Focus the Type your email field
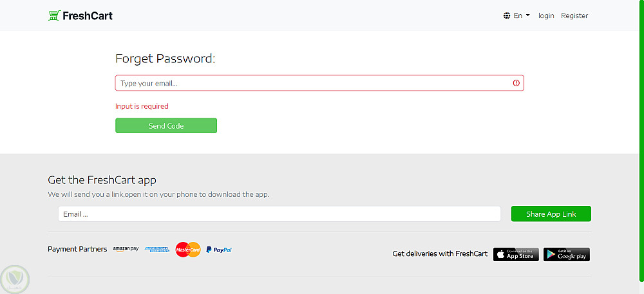Image resolution: width=644 pixels, height=294 pixels. (x=312, y=83)
